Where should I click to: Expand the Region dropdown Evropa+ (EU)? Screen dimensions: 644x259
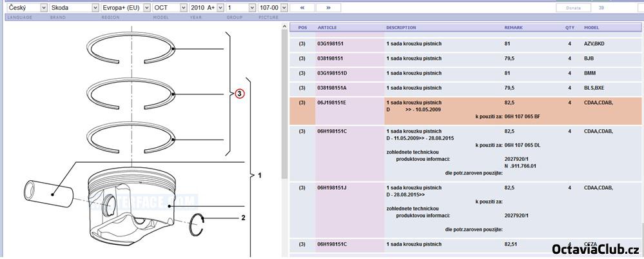coord(125,8)
